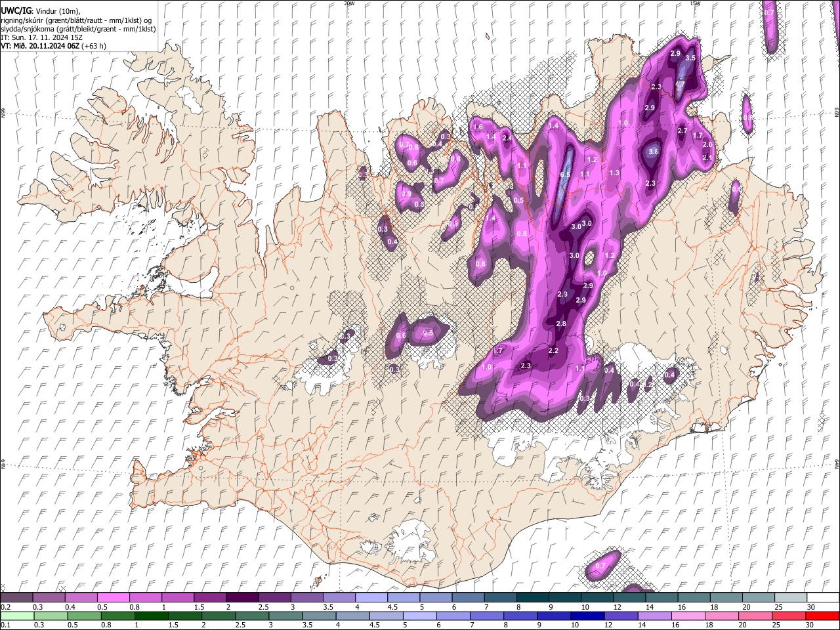Click the dark teal 8–9 swatch, top legend row

(532, 598)
